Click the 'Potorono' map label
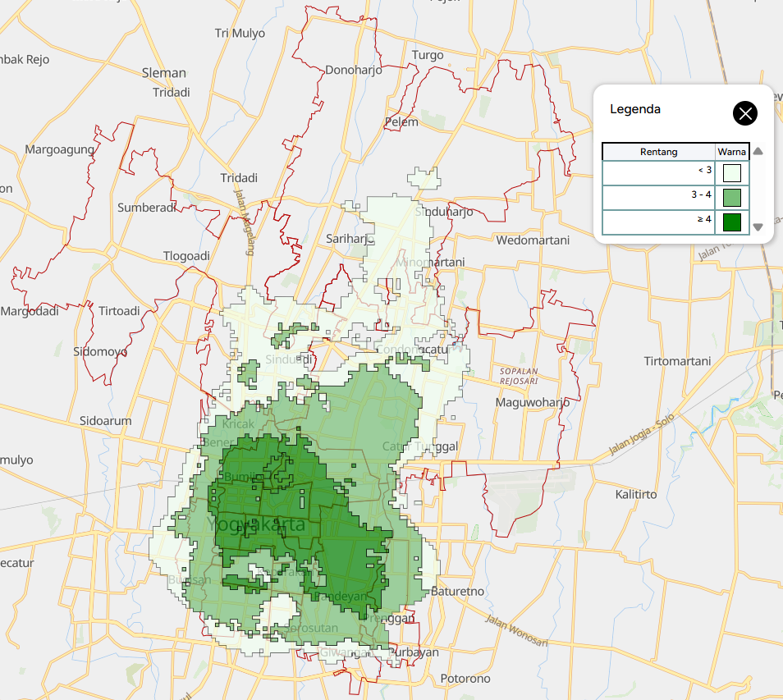783x700 pixels. 465,679
